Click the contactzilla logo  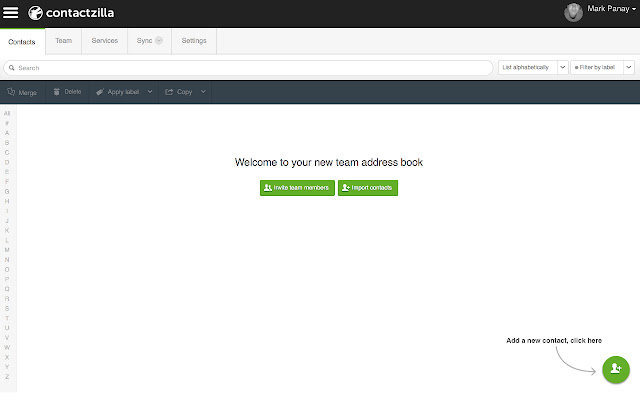pos(71,13)
